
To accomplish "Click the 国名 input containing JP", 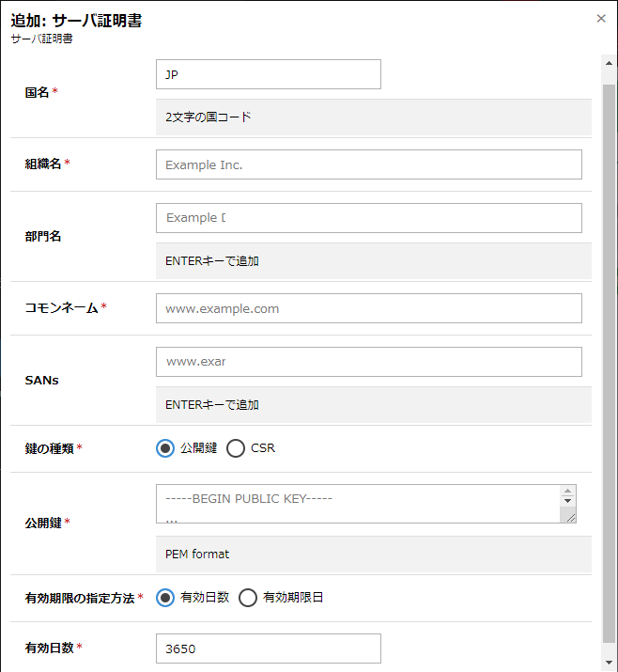I will pyautogui.click(x=268, y=74).
